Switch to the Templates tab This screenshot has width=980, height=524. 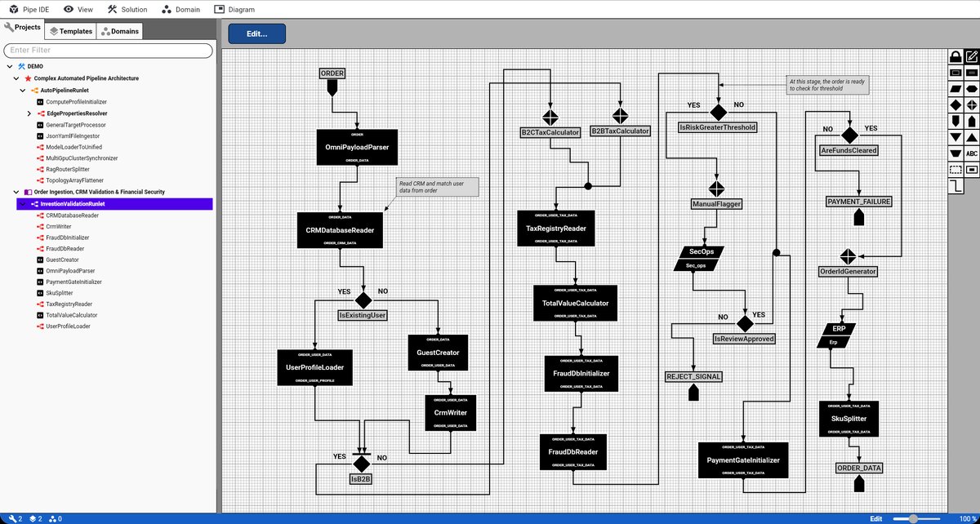(x=70, y=31)
